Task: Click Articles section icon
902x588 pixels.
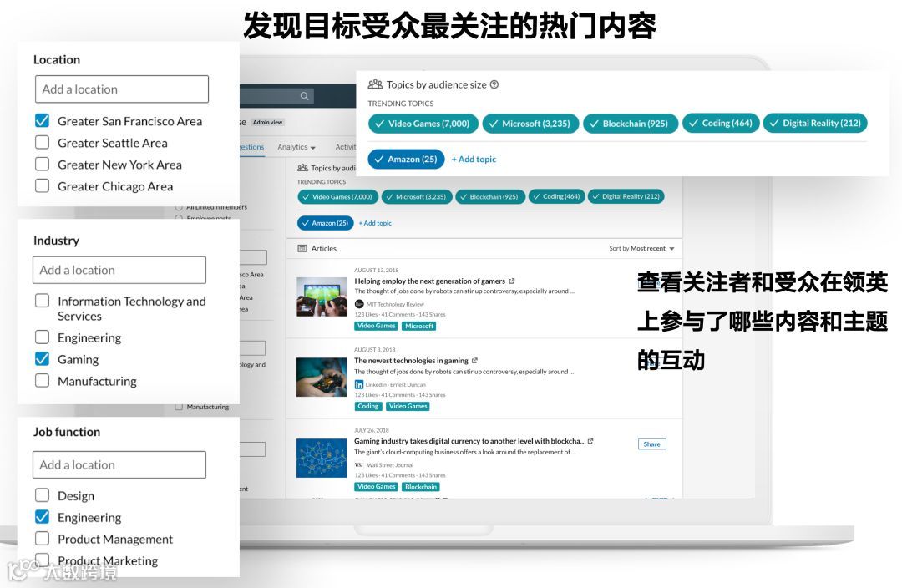Action: point(302,249)
